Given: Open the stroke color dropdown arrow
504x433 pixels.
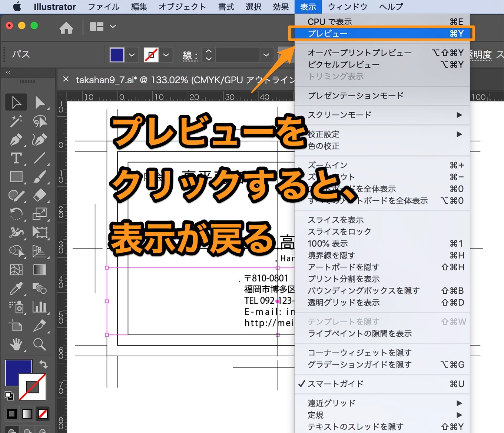Looking at the screenshot, I should (166, 55).
